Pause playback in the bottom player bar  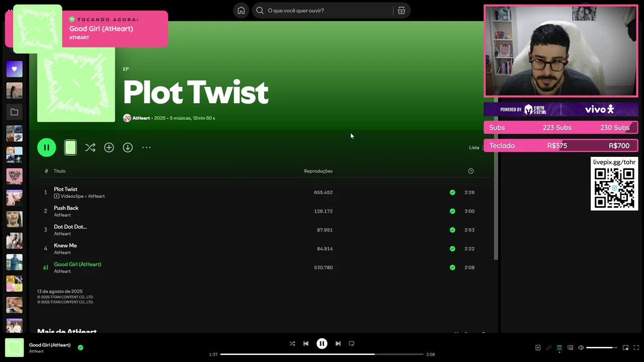[322, 343]
